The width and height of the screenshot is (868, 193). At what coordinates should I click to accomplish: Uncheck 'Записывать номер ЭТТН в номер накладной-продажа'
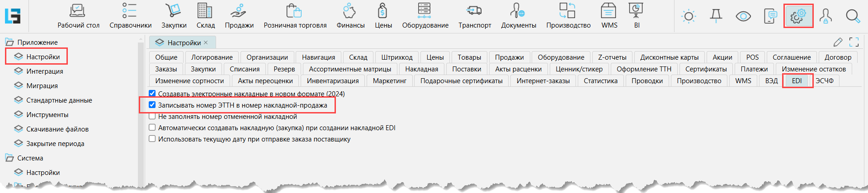152,105
